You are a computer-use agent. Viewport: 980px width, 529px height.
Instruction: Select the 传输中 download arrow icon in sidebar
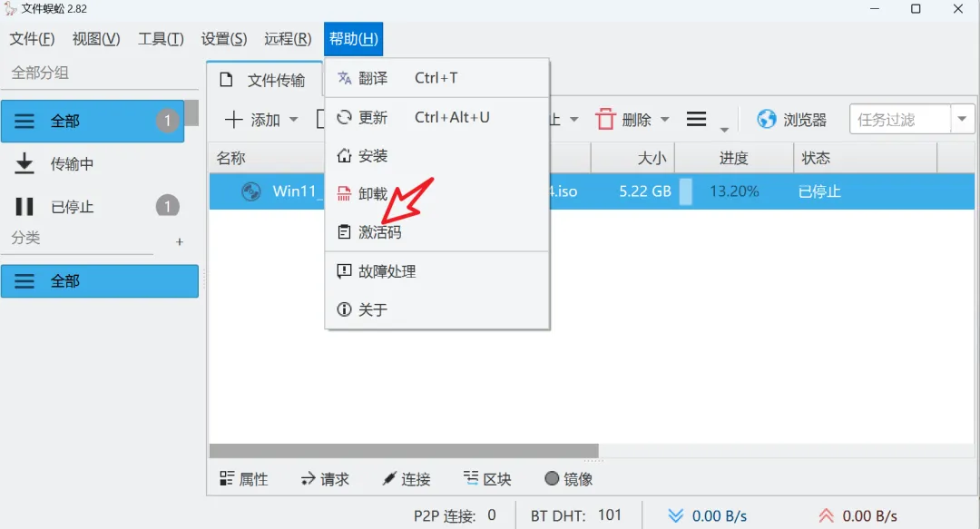[x=24, y=163]
